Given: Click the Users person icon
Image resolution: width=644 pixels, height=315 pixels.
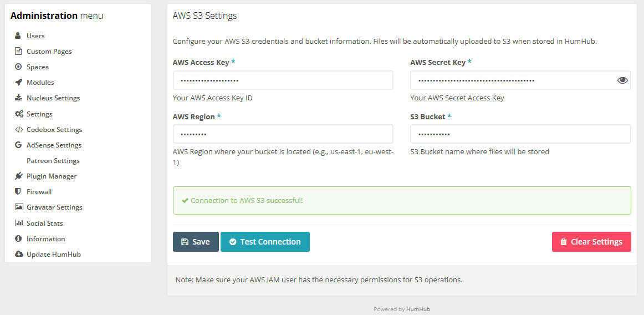Looking at the screenshot, I should coord(18,36).
